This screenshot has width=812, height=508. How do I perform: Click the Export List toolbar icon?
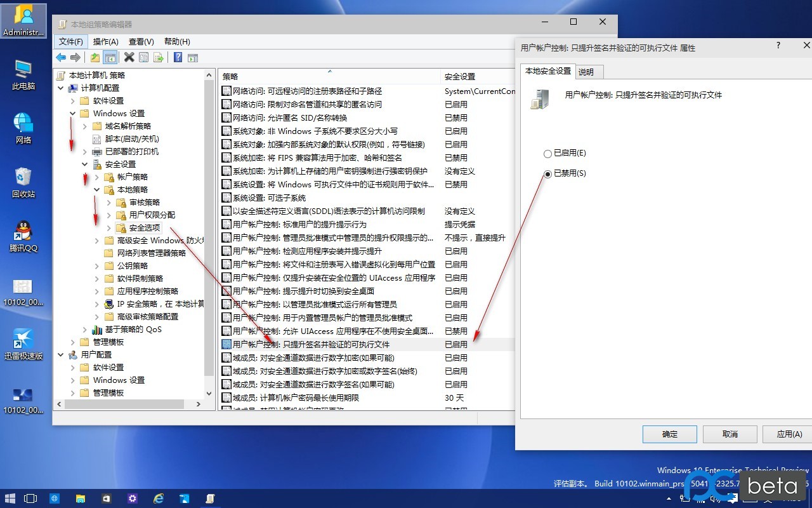[x=159, y=58]
